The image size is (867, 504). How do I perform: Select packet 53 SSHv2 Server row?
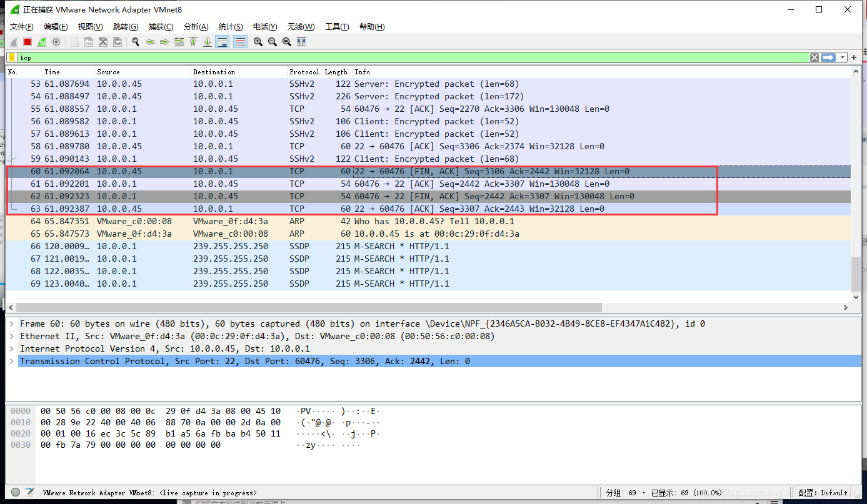[x=428, y=84]
